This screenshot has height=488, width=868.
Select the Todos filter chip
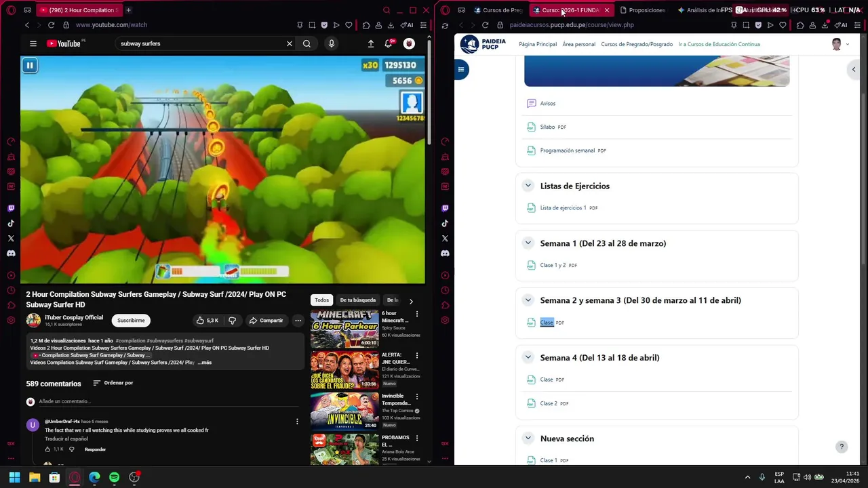point(321,300)
